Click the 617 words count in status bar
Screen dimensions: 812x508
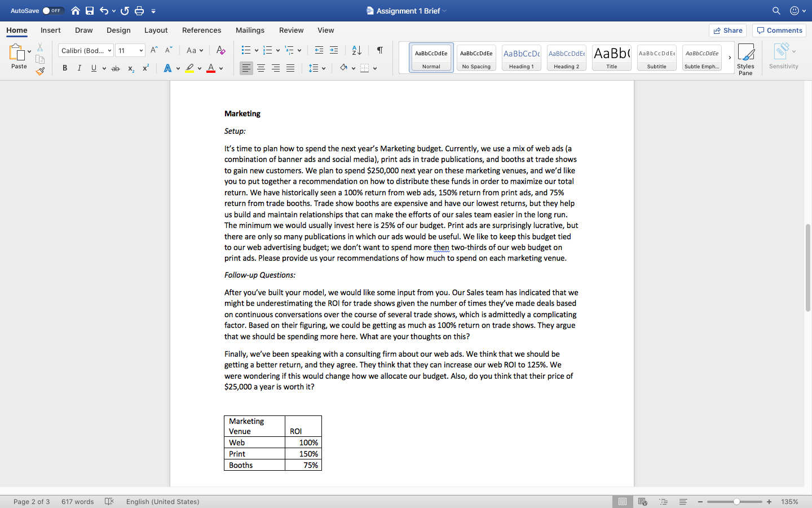[x=77, y=501]
